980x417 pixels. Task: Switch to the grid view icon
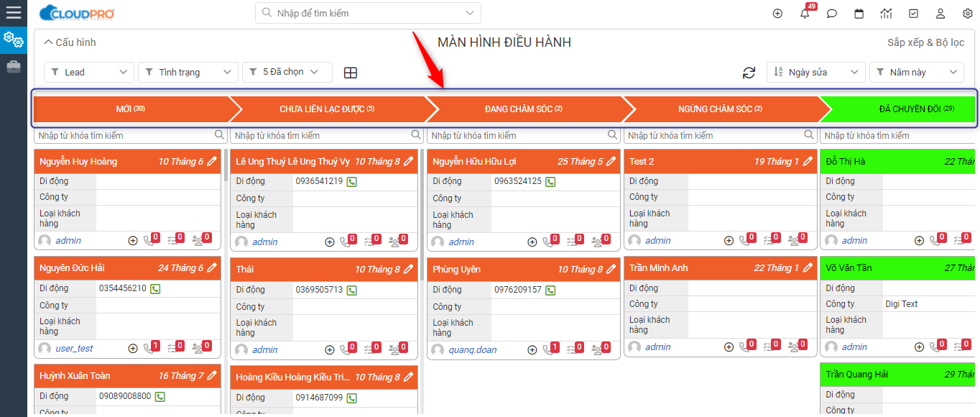(x=351, y=73)
